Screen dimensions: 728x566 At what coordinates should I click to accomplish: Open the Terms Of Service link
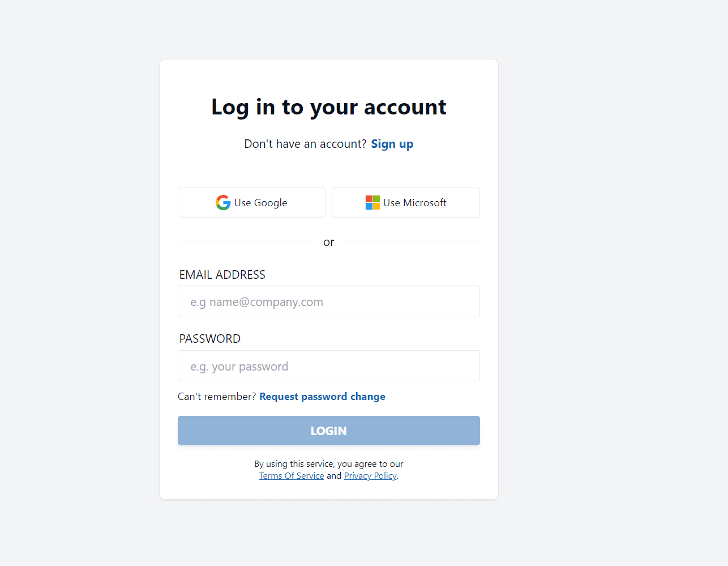point(292,476)
